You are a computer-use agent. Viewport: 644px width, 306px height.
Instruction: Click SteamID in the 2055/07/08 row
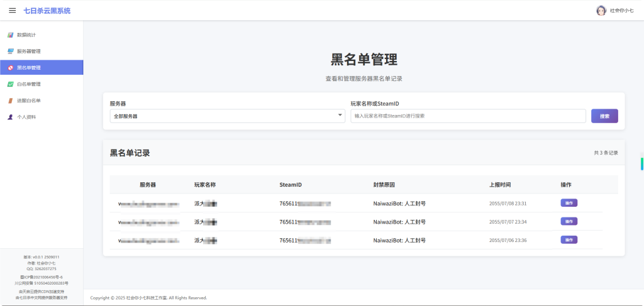[305, 204]
